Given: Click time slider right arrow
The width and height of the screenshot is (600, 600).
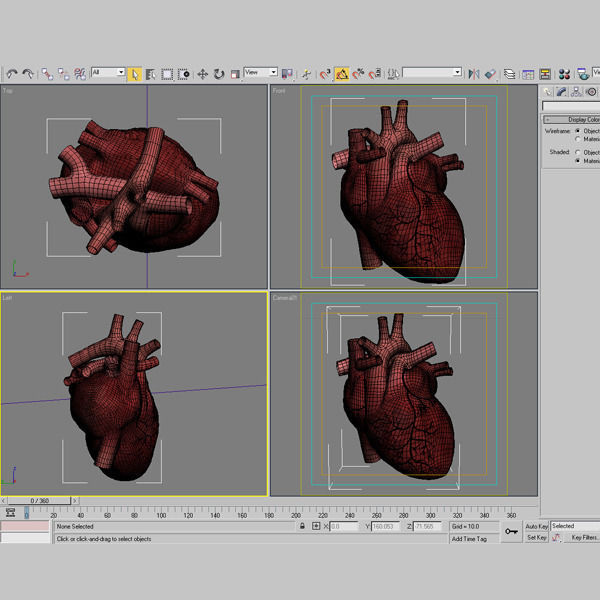Looking at the screenshot, I should tap(75, 500).
